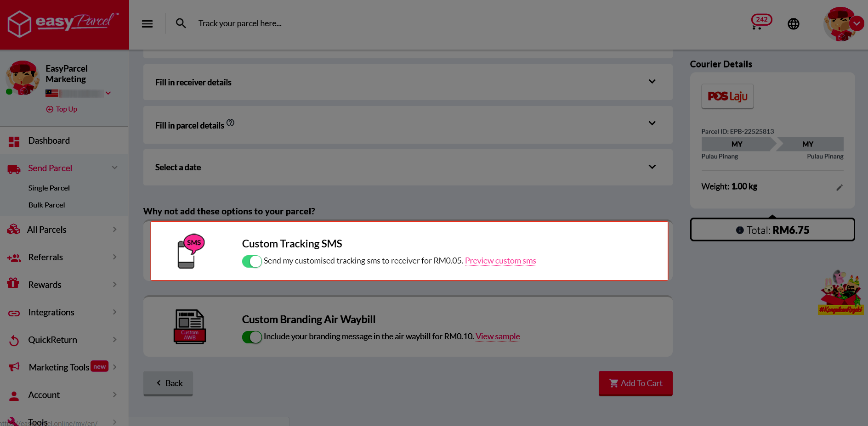Screen dimensions: 868x426
Task: Click the search magnifier icon
Action: click(181, 23)
